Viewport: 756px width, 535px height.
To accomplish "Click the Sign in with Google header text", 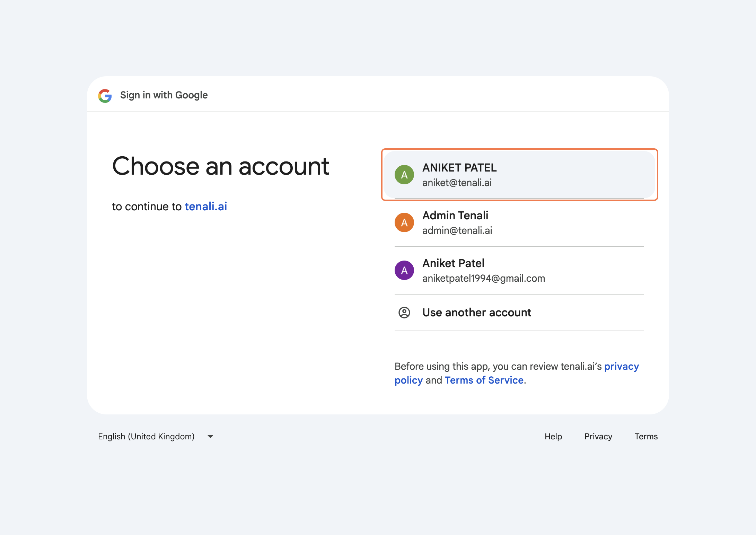I will click(x=164, y=95).
